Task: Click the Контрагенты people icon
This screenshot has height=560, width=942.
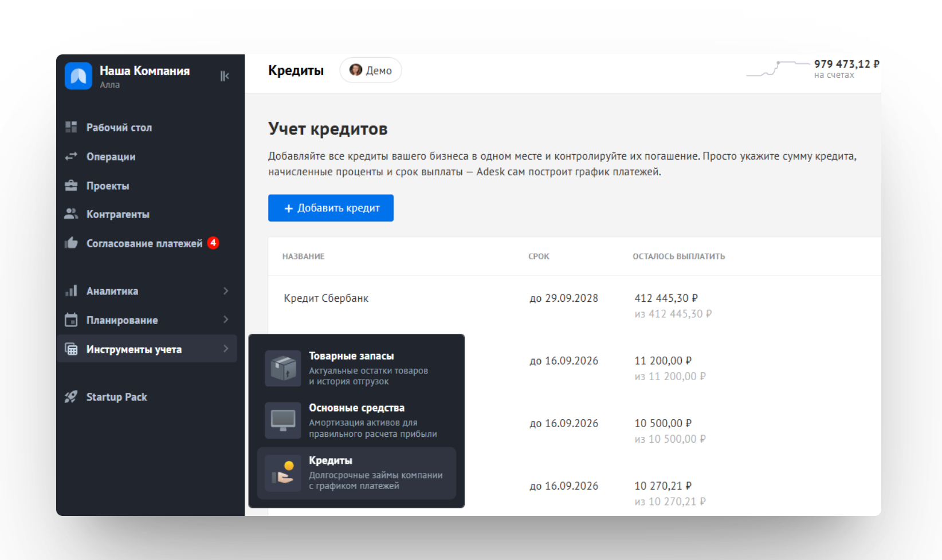Action: [71, 214]
